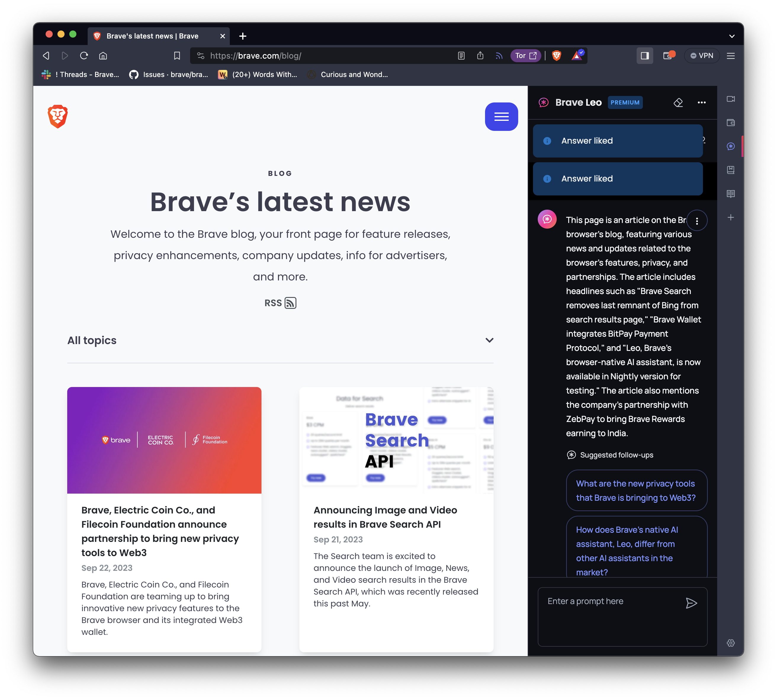
Task: Click the Leo avatar beside the response
Action: point(547,219)
